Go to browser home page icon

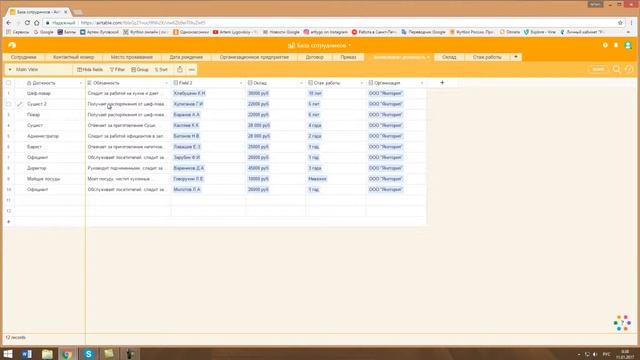click(37, 23)
